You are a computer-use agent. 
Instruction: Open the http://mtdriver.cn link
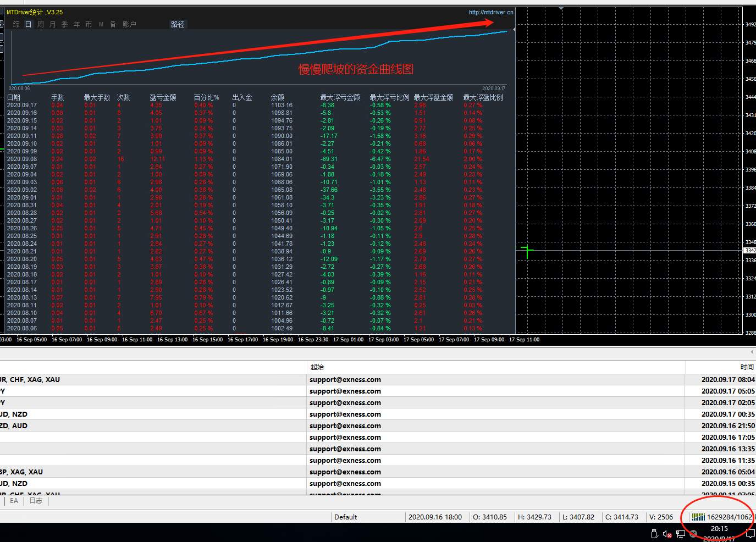coord(491,12)
